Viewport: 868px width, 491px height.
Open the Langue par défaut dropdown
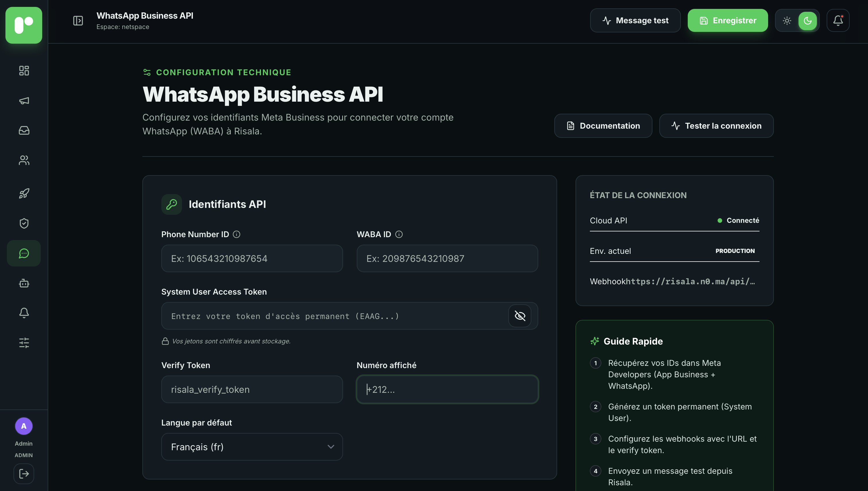[252, 447]
